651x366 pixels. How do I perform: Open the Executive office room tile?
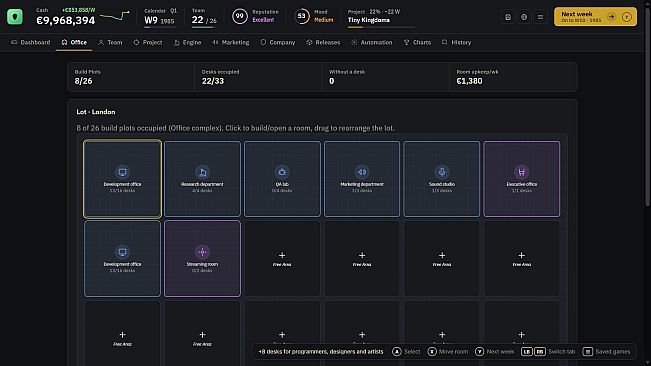521,179
